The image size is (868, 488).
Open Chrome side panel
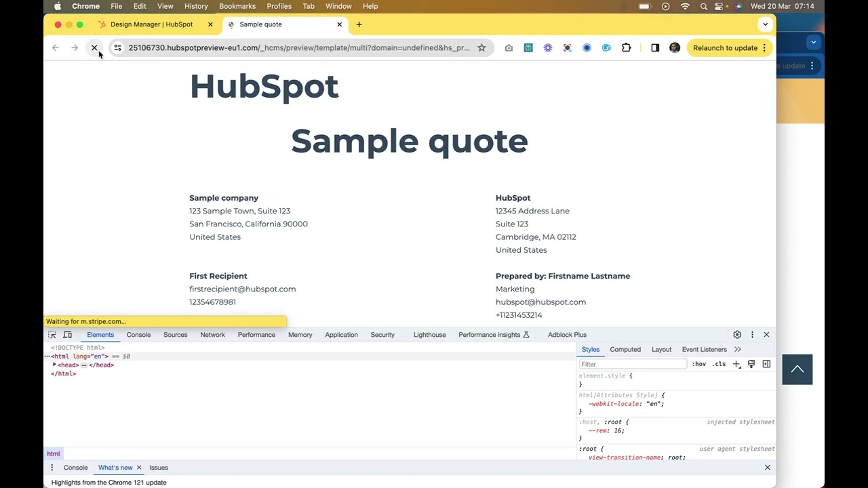point(655,48)
